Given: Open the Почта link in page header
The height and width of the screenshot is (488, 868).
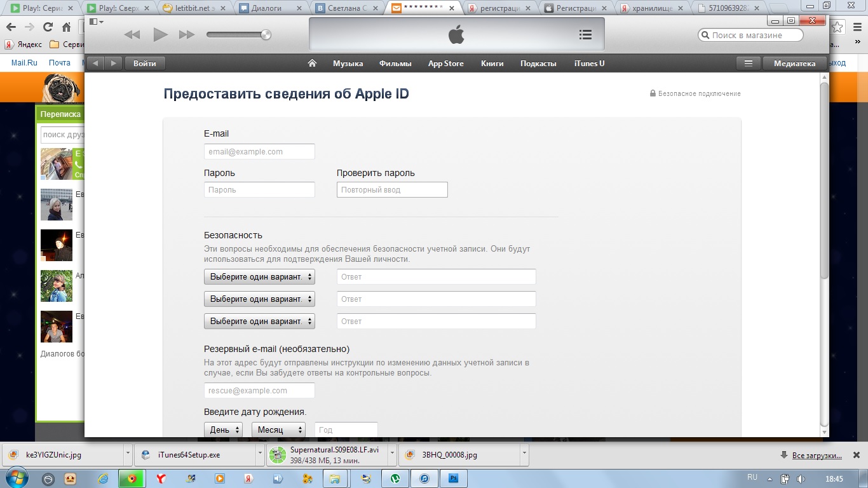Looking at the screenshot, I should click(x=60, y=63).
